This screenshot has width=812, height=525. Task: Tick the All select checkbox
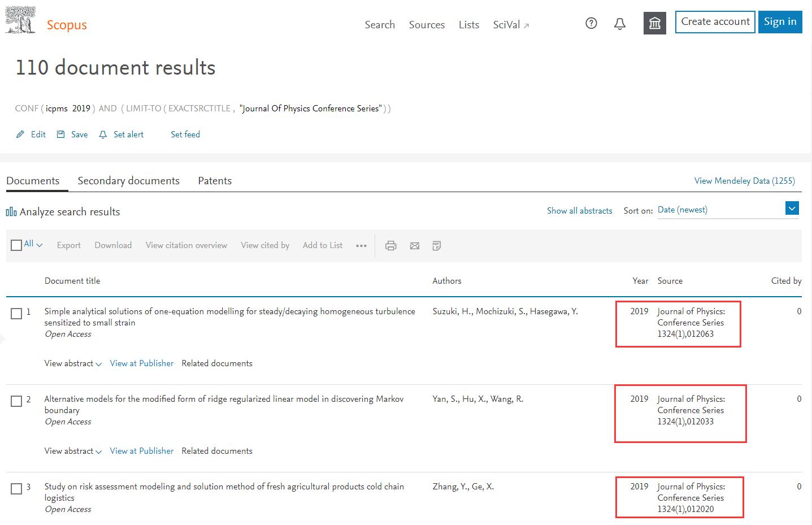click(x=16, y=245)
